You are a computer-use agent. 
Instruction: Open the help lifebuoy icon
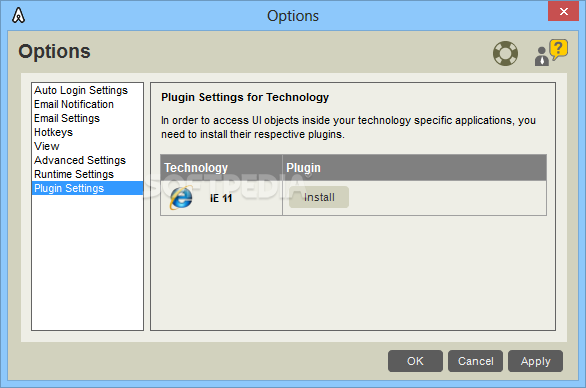click(x=505, y=53)
